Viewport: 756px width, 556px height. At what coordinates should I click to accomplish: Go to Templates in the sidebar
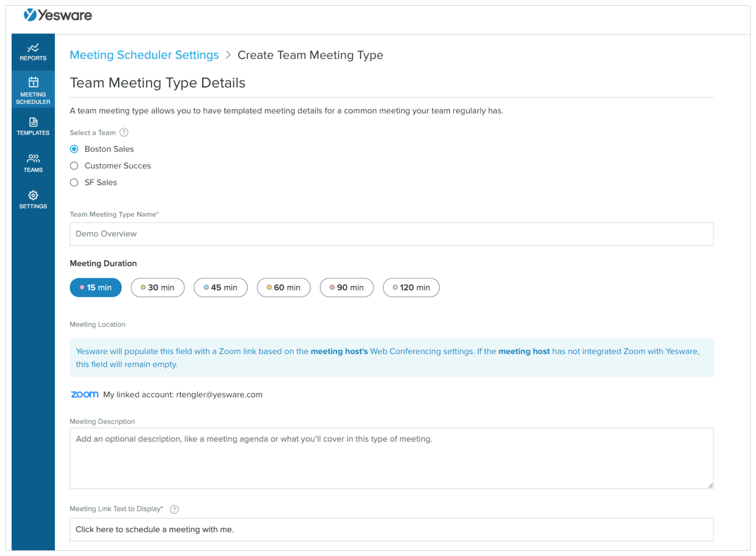(33, 127)
